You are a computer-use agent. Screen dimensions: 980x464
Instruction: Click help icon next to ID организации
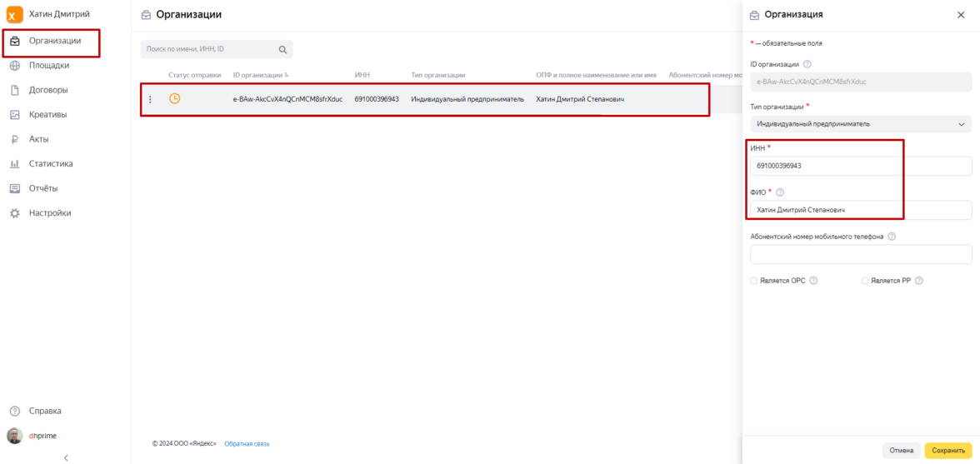807,64
